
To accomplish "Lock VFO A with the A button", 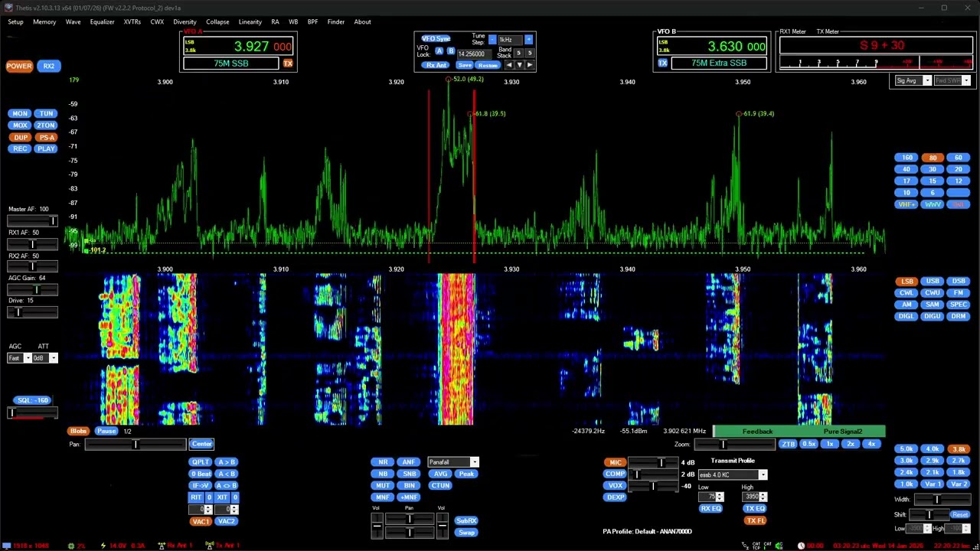I will (439, 51).
